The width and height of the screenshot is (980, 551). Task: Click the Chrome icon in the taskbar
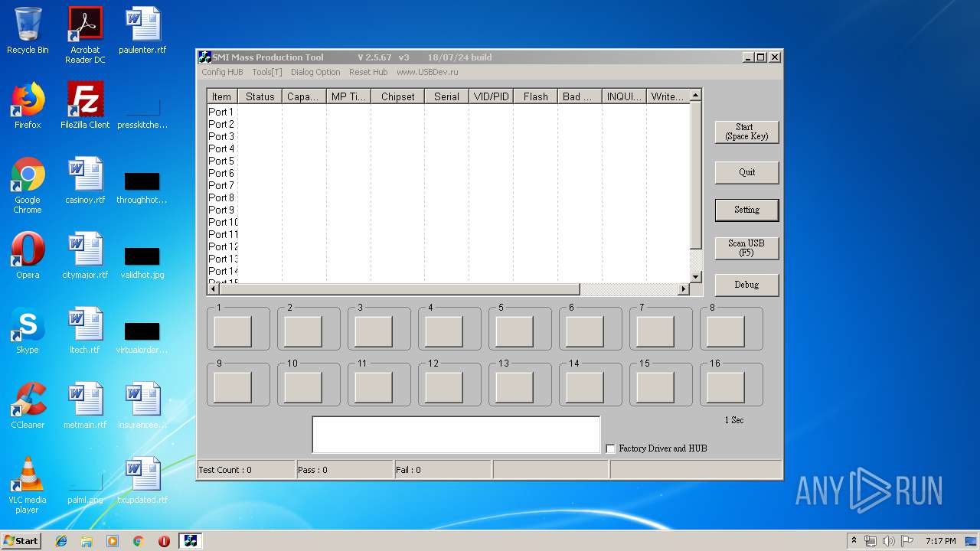click(138, 541)
